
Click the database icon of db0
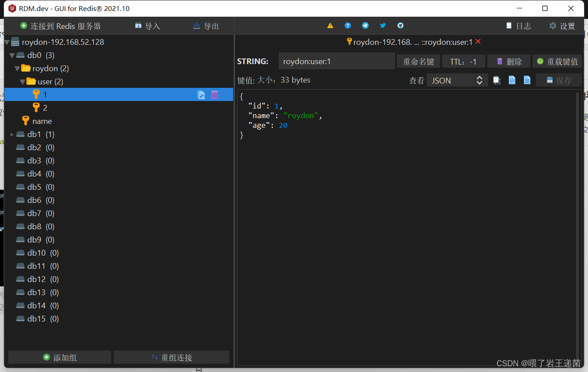[x=21, y=55]
